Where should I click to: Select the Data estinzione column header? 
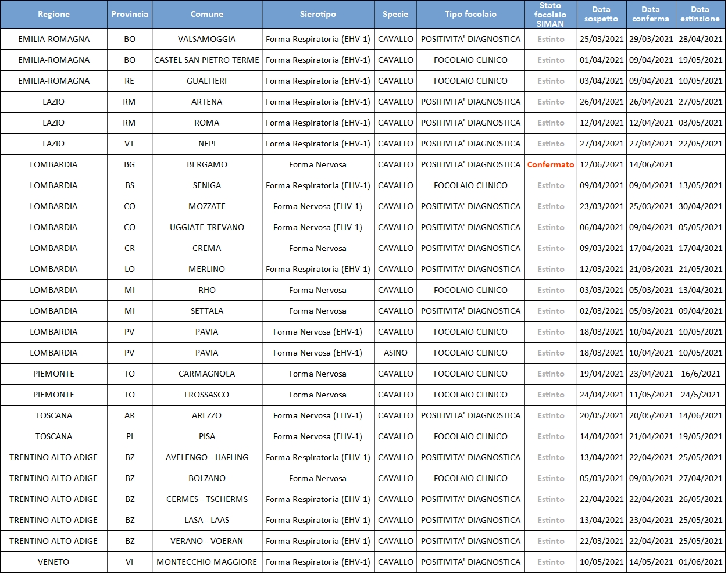pyautogui.click(x=700, y=15)
